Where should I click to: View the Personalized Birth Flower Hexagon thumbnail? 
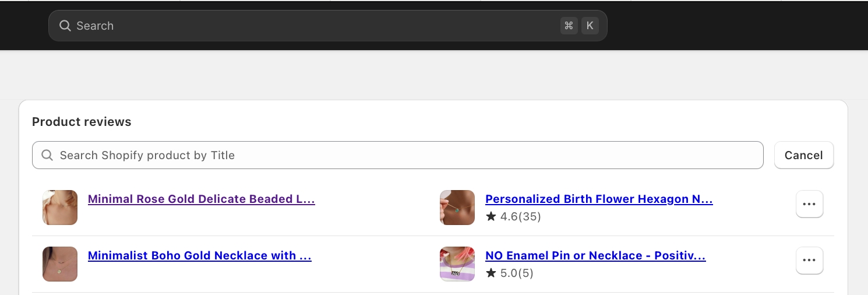pos(457,208)
